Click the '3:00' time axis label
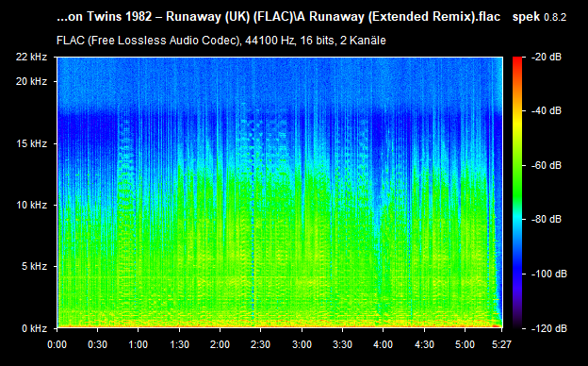The height and width of the screenshot is (366, 588). pyautogui.click(x=302, y=344)
